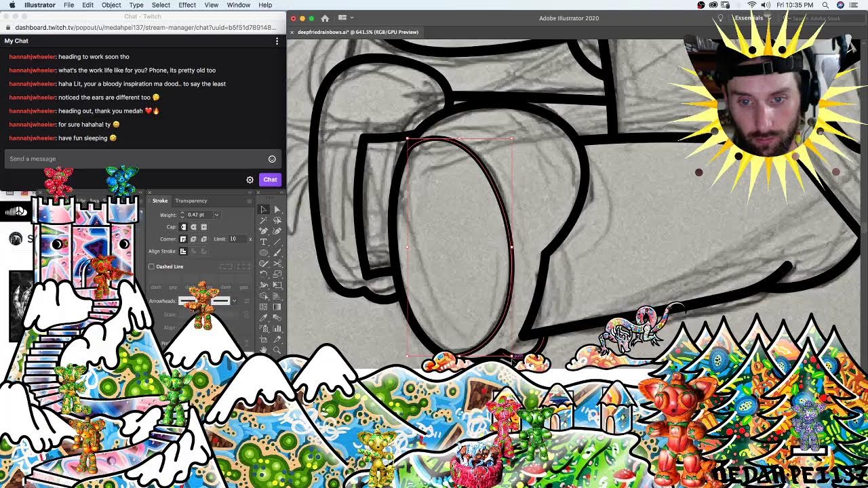Viewport: 868px width, 488px height.
Task: Pick the Scale tool
Action: 277,274
